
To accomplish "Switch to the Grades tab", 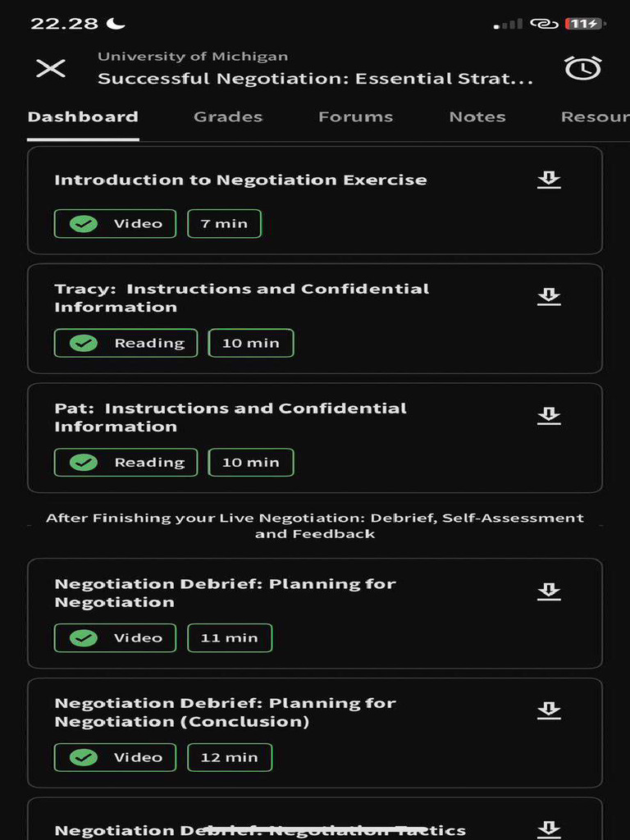I will tap(228, 116).
